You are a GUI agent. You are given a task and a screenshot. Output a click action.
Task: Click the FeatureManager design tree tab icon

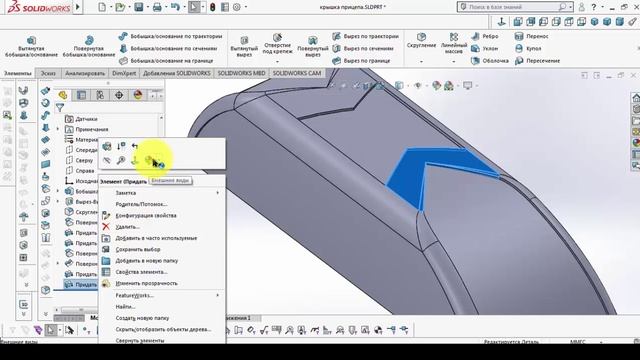(x=62, y=95)
